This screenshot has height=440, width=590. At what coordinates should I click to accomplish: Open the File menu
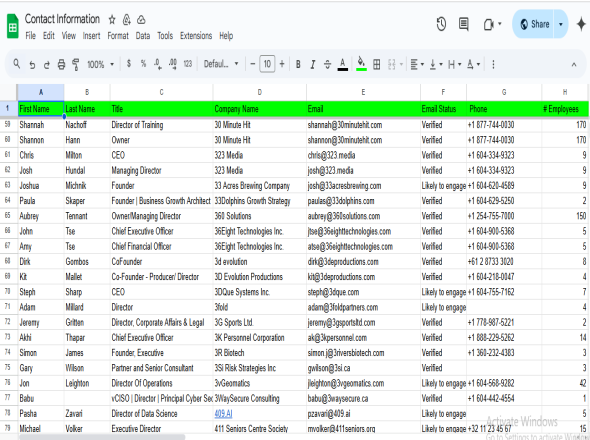[x=30, y=36]
